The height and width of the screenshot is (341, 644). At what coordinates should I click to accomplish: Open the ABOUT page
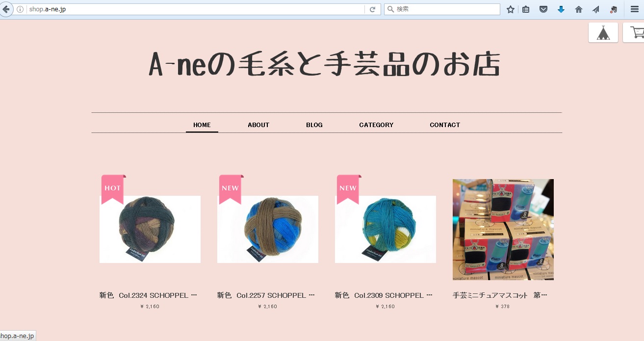[x=258, y=125]
